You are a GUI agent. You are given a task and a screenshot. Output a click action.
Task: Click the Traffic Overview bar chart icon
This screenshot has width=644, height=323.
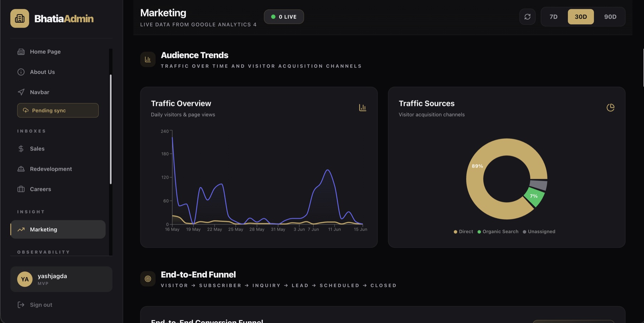point(362,108)
